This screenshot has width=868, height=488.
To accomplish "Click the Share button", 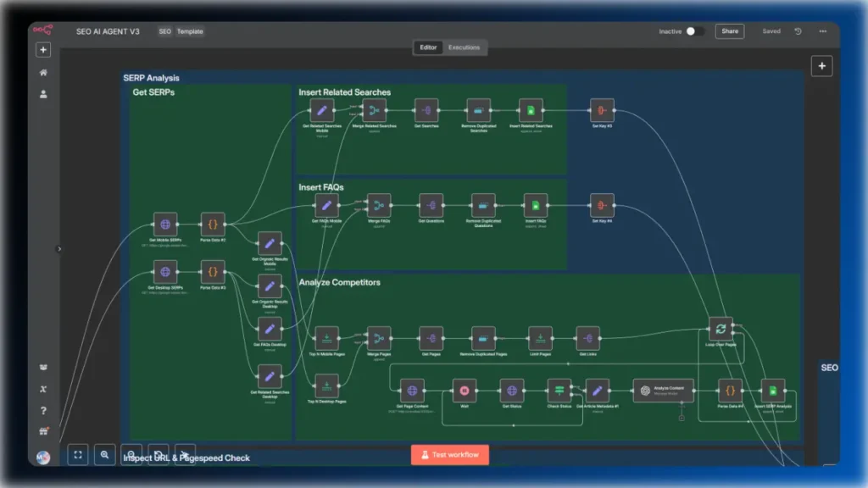I will (730, 31).
